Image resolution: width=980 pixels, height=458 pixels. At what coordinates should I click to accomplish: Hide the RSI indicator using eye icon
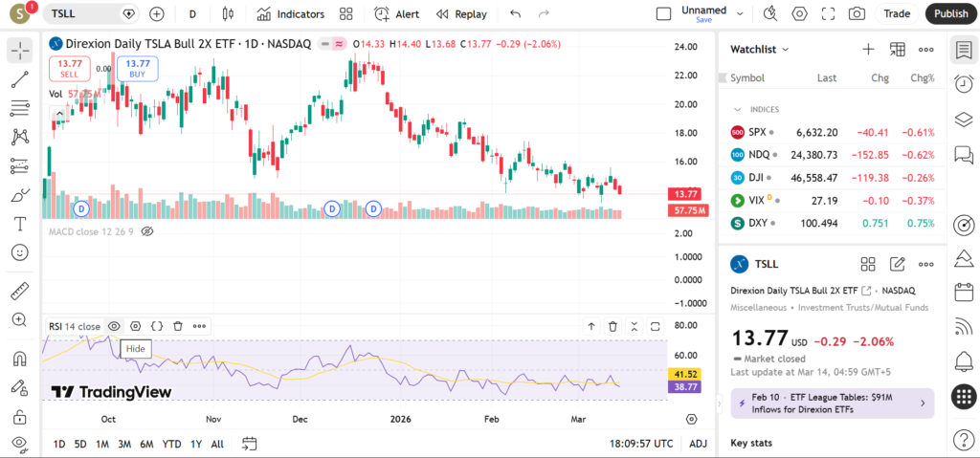(114, 326)
